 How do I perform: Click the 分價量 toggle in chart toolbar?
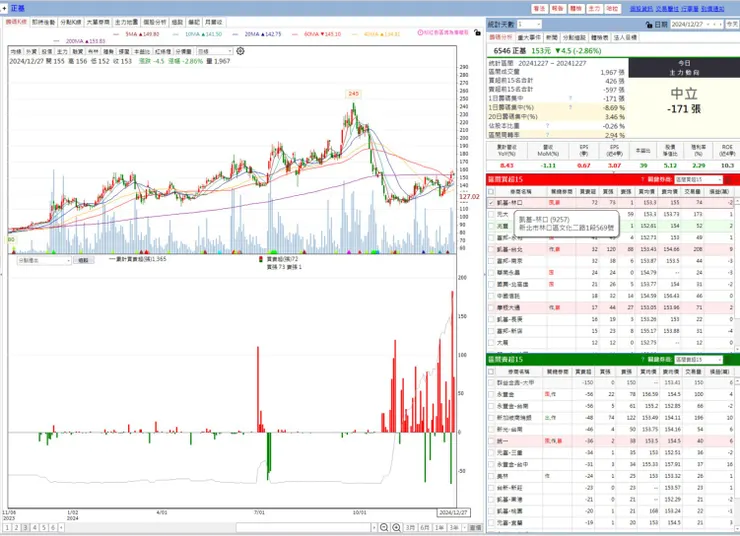tap(184, 51)
